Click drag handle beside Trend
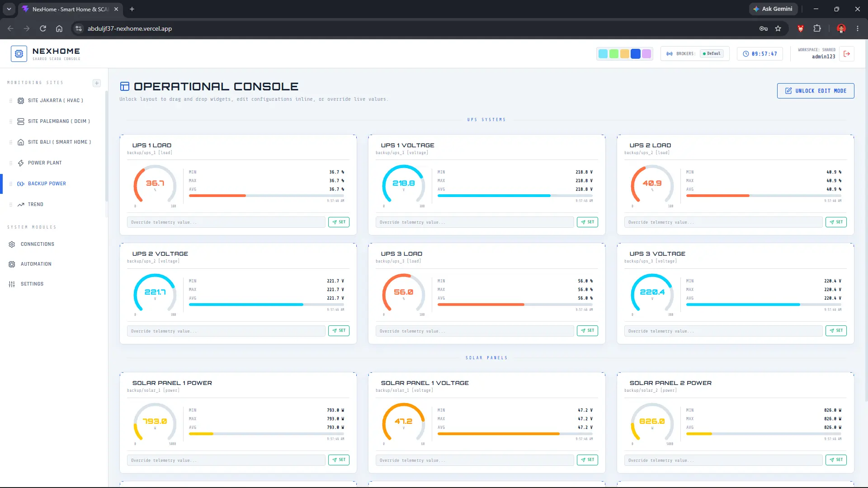 11,205
